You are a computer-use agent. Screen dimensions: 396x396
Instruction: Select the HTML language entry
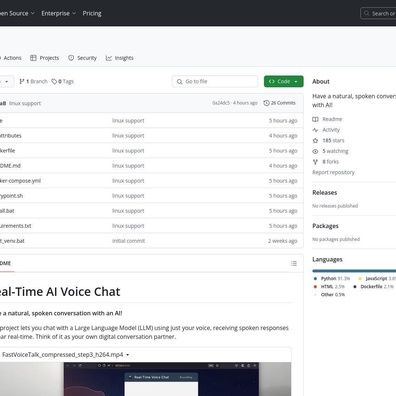click(329, 287)
